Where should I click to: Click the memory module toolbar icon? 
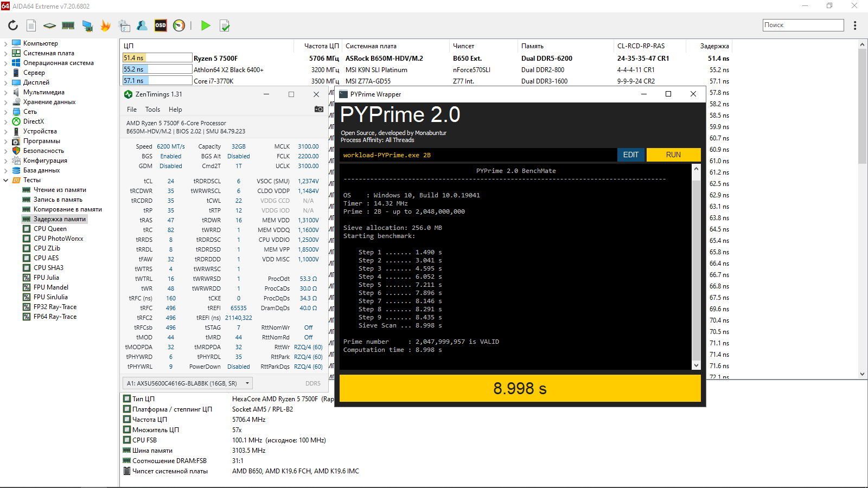pos(68,25)
